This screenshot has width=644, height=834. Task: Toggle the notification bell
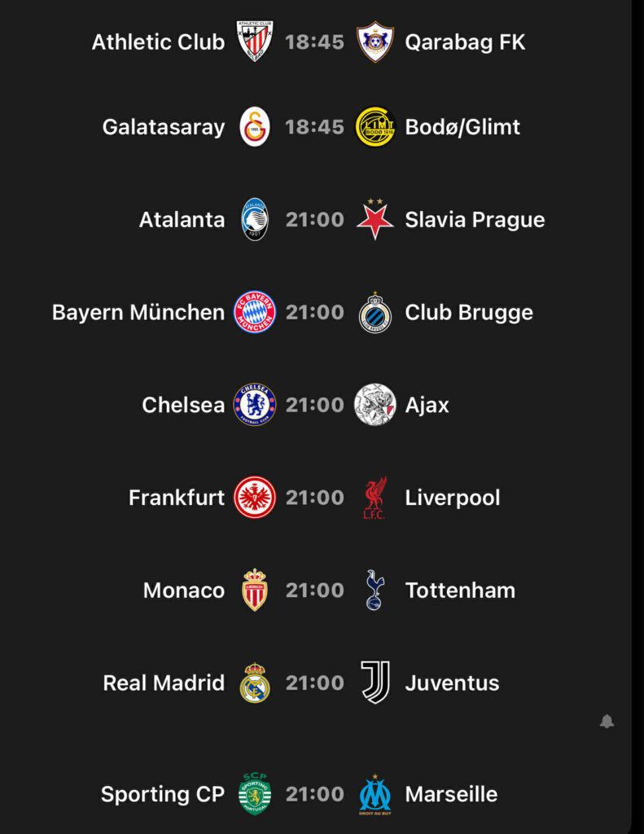tap(607, 722)
